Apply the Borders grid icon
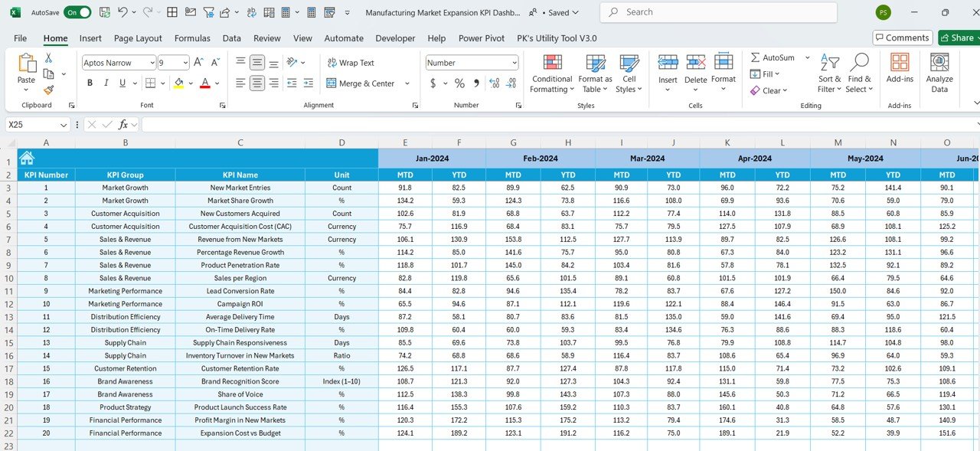This screenshot has width=980, height=451. [150, 83]
